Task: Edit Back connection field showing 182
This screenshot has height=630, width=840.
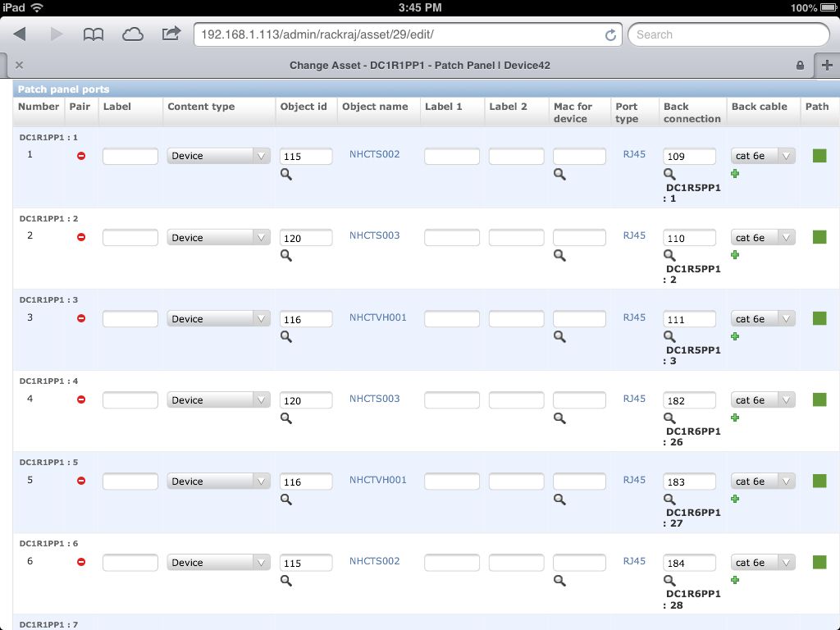Action: point(689,400)
